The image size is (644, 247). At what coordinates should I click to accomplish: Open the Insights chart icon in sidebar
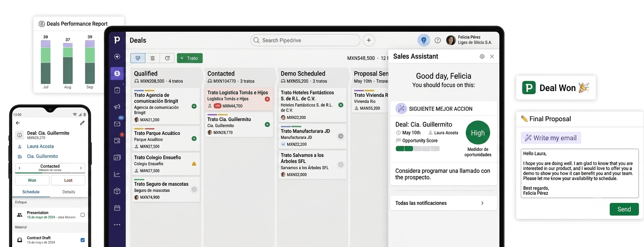tap(117, 174)
